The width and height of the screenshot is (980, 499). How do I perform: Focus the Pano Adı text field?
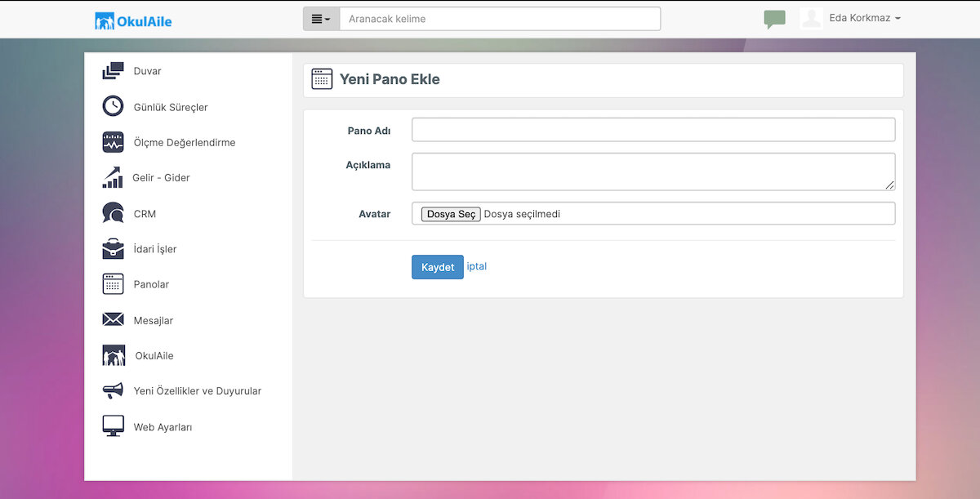click(x=653, y=130)
